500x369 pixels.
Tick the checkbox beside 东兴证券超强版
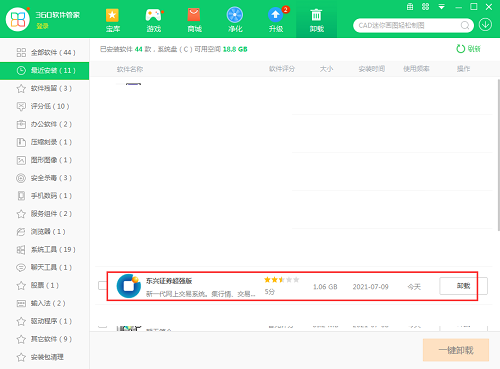(x=102, y=286)
